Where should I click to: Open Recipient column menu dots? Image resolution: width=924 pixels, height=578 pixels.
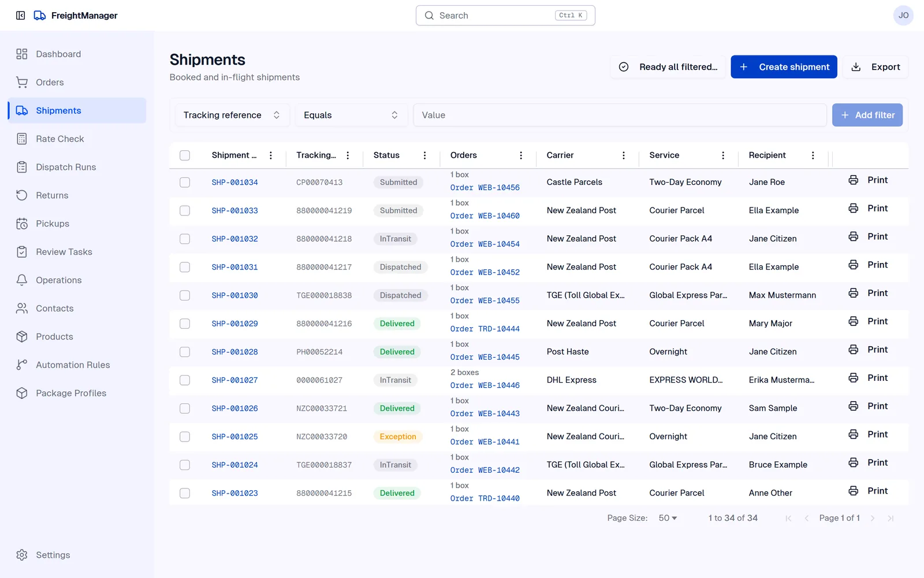[x=813, y=155]
